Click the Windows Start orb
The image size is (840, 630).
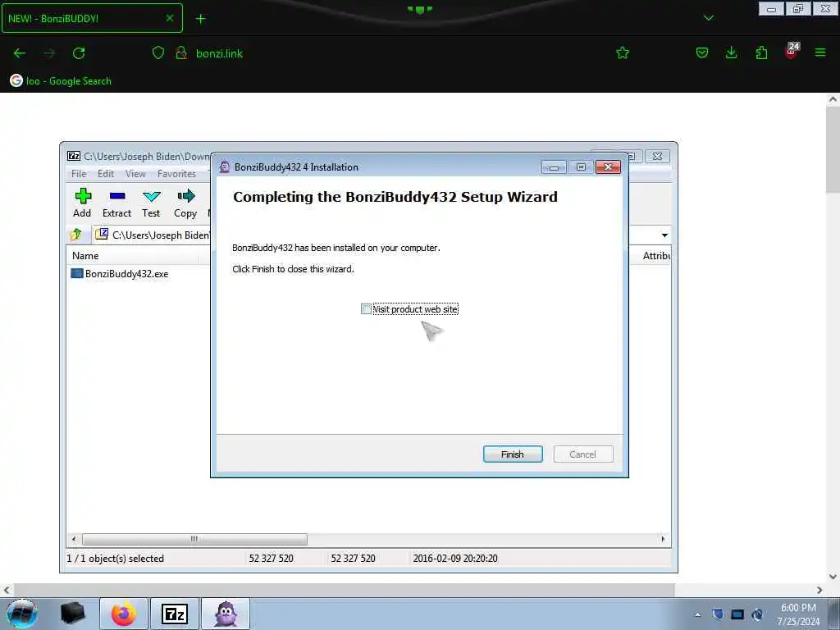point(22,614)
